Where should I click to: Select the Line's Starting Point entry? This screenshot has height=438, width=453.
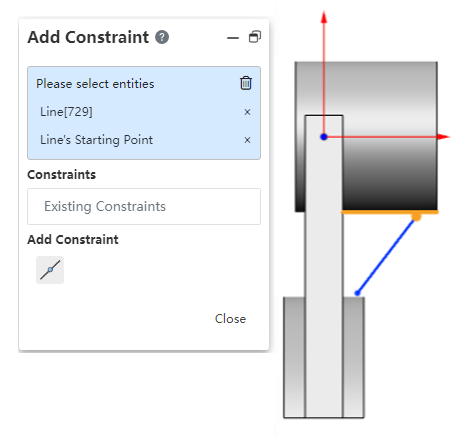pyautogui.click(x=96, y=140)
